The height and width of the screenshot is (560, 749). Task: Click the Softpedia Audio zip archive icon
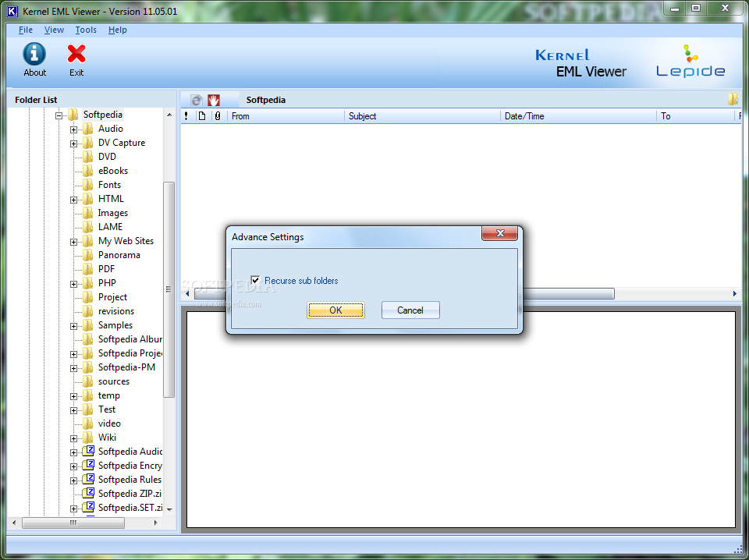88,451
